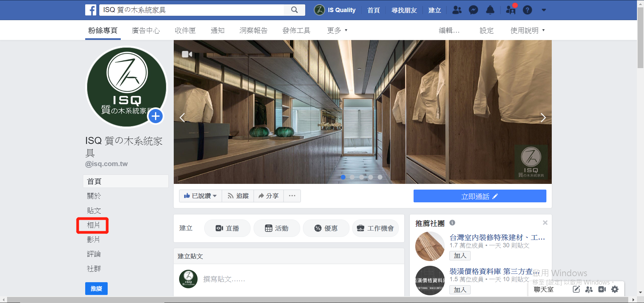Join the 裝潢價格資料庫 group
Screen dimensions: 644x303
click(460, 290)
